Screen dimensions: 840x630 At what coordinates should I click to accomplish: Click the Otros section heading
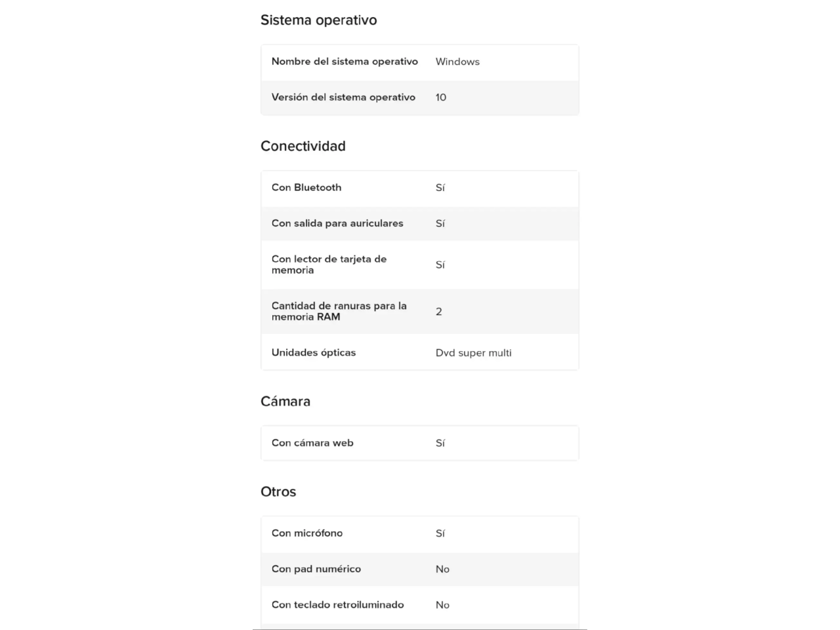click(278, 492)
